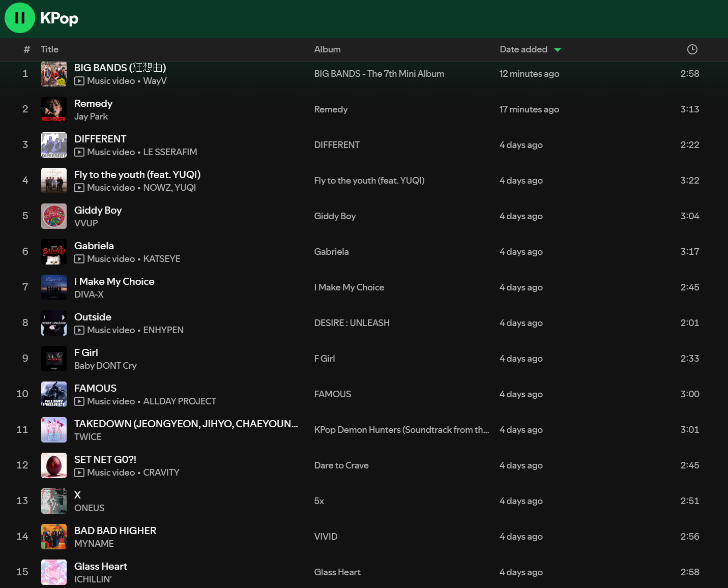The height and width of the screenshot is (588, 728).
Task: Select the track title F Girl
Action: click(86, 352)
